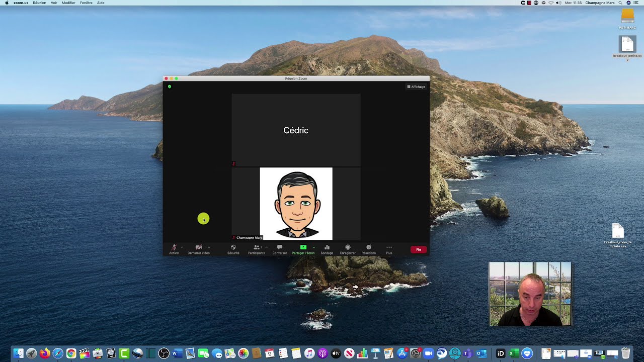Expand the arrow next to Participants
644x362 pixels.
[x=266, y=247]
